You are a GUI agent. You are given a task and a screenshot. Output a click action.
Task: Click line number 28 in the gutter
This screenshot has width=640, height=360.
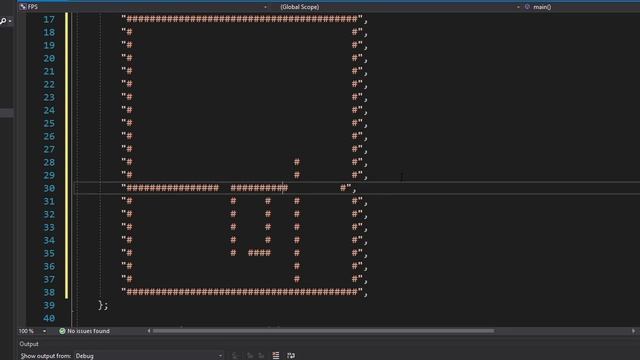(x=49, y=162)
